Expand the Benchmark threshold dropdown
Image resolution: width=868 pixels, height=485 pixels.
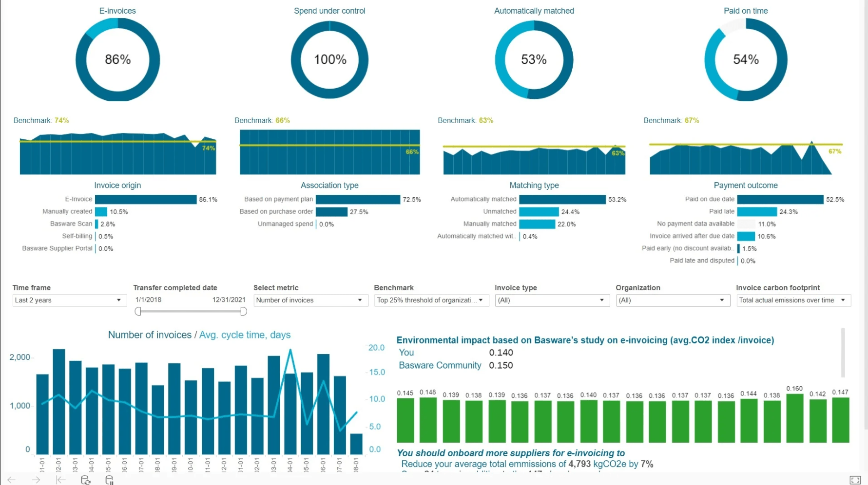pyautogui.click(x=482, y=300)
